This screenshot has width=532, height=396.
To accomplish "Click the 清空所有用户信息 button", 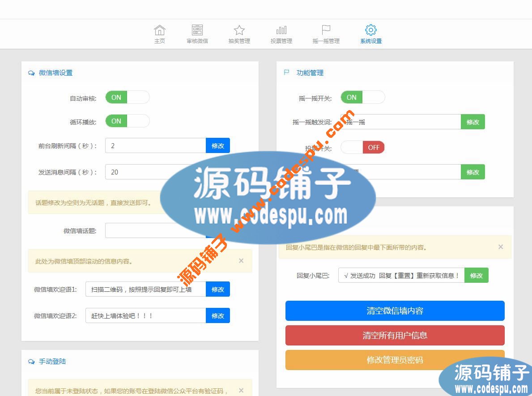I will coord(395,336).
